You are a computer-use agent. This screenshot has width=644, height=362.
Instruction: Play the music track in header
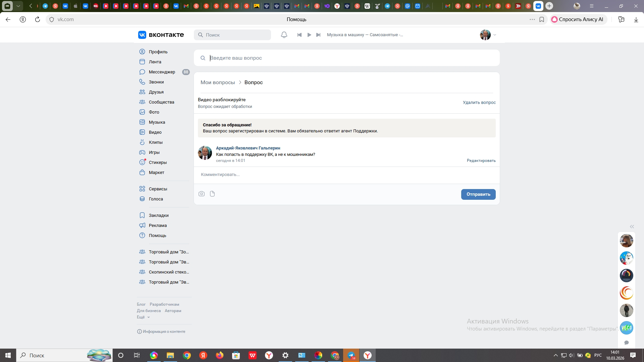(x=309, y=35)
